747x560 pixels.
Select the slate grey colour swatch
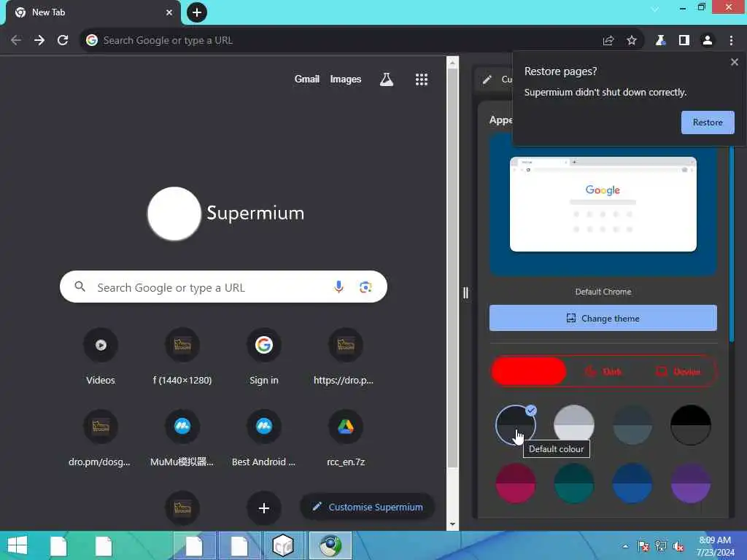(632, 425)
